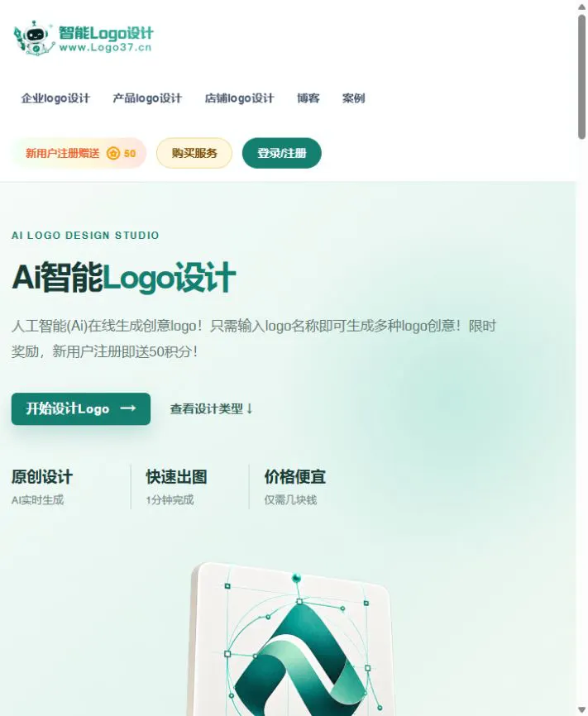Viewport: 588px width, 716px height.
Task: Open the 博客 nav link
Action: [308, 98]
